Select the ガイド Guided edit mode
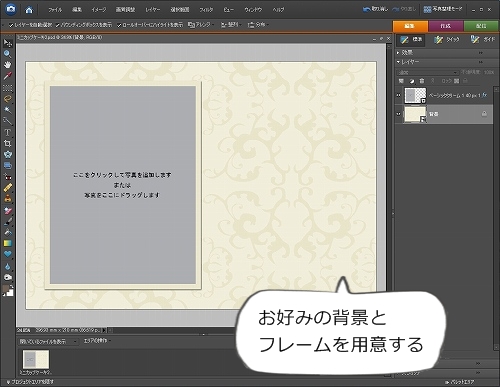Screen dimensions: 500x387 482,40
